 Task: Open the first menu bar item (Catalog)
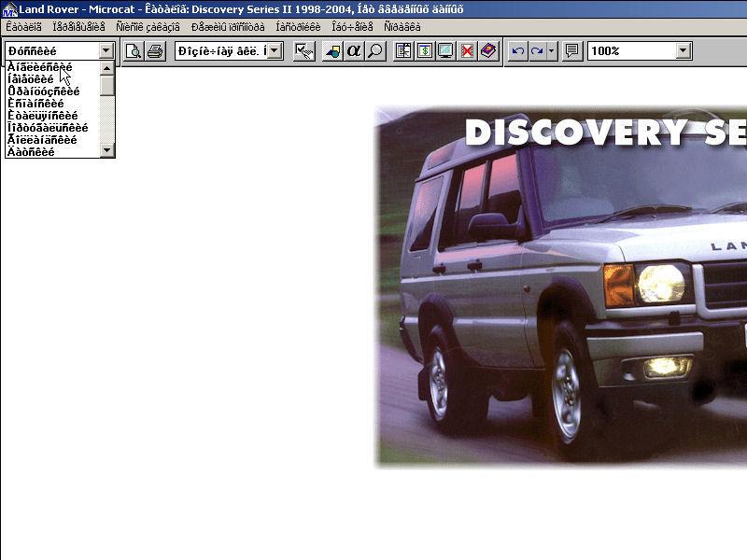(23, 27)
